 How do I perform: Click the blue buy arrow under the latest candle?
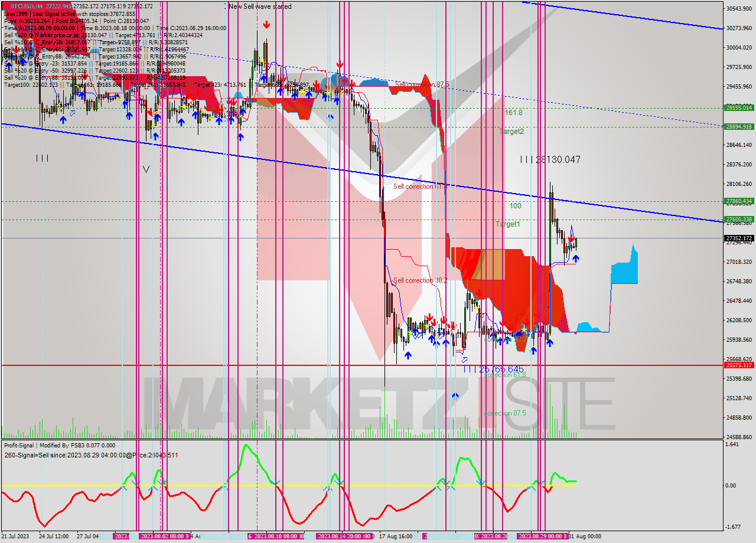[576, 258]
